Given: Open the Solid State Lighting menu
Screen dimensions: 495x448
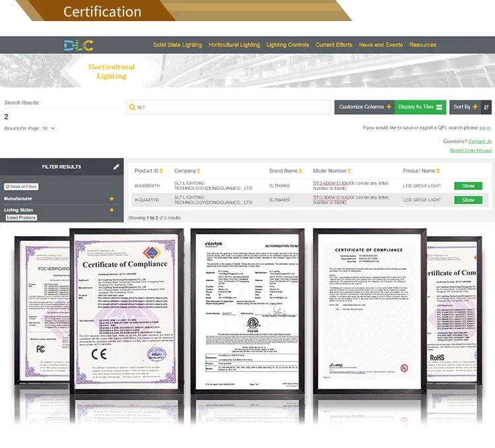Looking at the screenshot, I should [178, 45].
